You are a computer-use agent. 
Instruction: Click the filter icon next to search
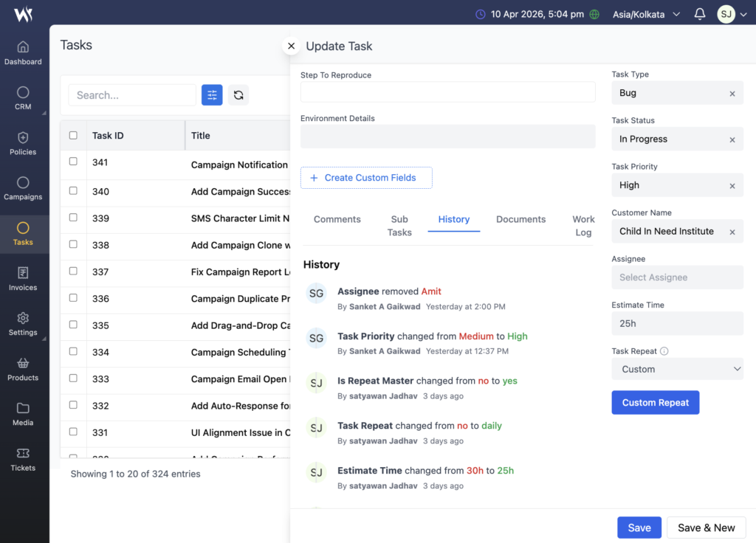click(x=212, y=94)
